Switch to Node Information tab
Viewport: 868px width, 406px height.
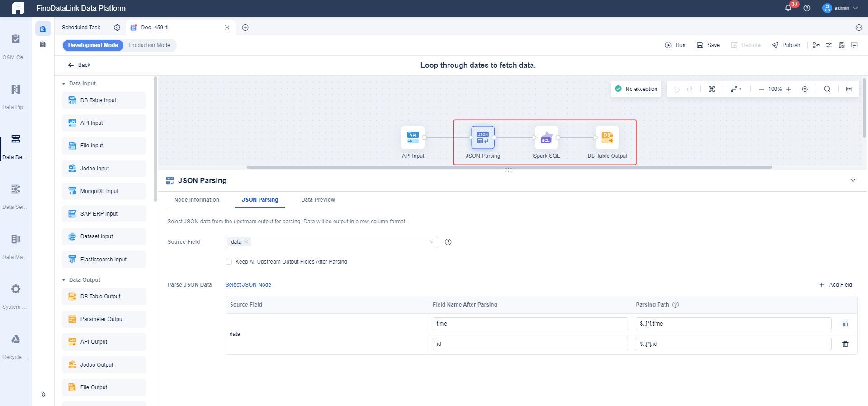pos(197,200)
